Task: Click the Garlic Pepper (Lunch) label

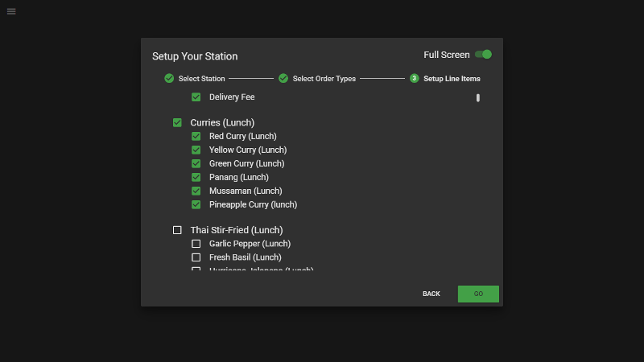Action: tap(250, 244)
